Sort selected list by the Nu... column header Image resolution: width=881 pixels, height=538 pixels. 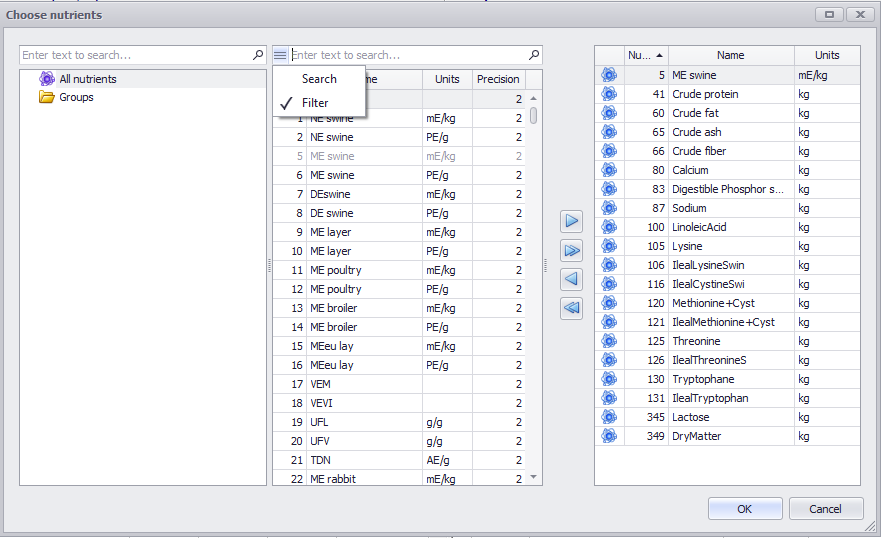(x=646, y=55)
